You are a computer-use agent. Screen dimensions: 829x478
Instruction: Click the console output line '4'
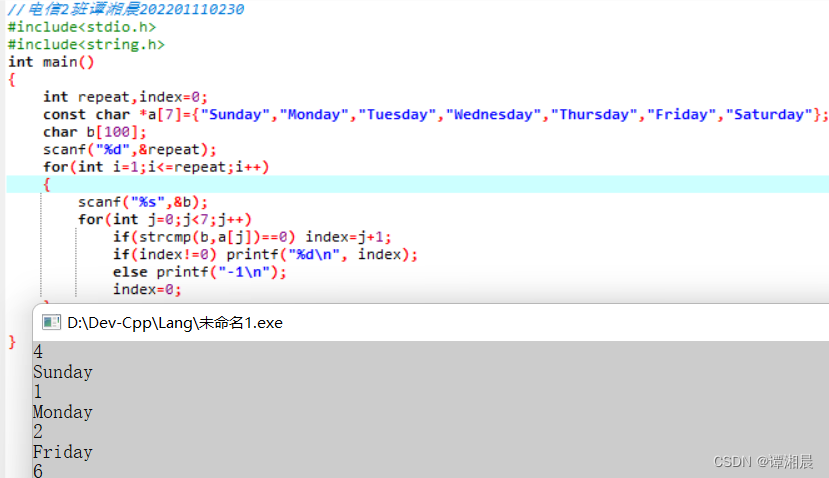(38, 352)
